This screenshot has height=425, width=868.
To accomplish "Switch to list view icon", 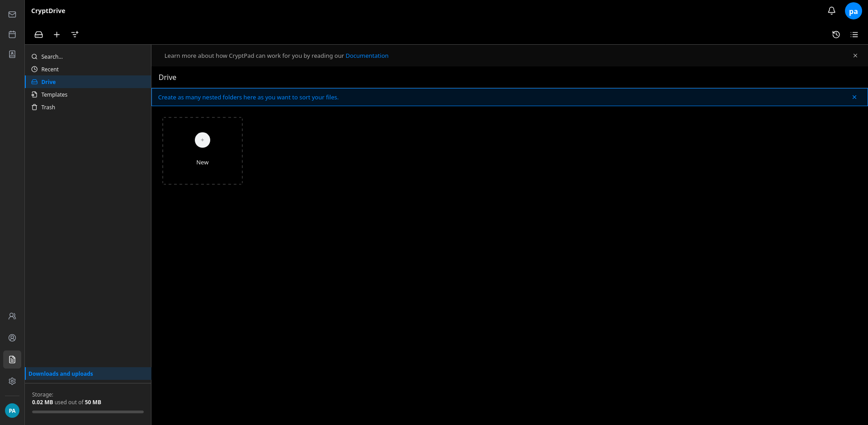I will click(854, 34).
